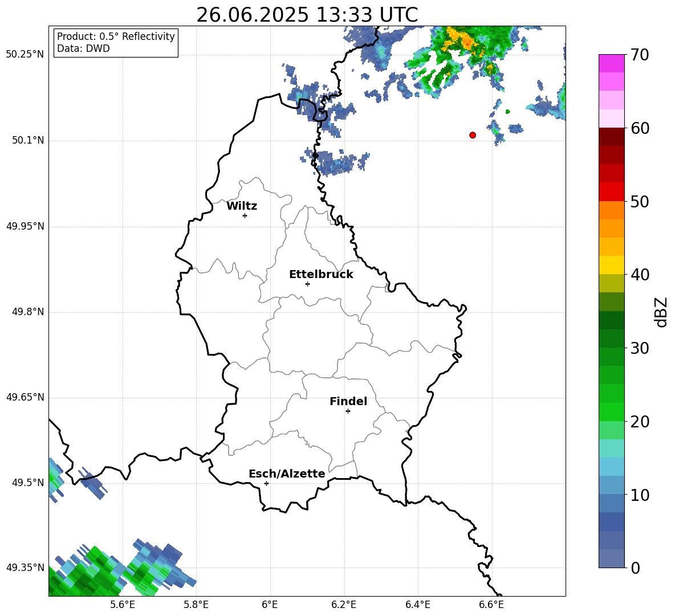Viewport: 675px width, 616px height.
Task: Click the magenta top segment of the colorbar
Action: 611,63
